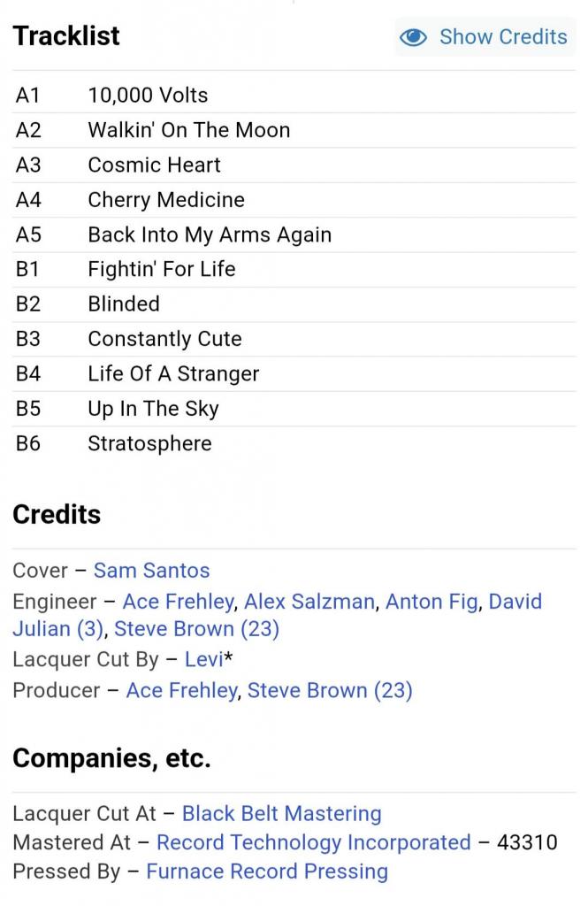This screenshot has height=906, width=588.
Task: Open Ace Frehley engineer credit link
Action: point(178,602)
